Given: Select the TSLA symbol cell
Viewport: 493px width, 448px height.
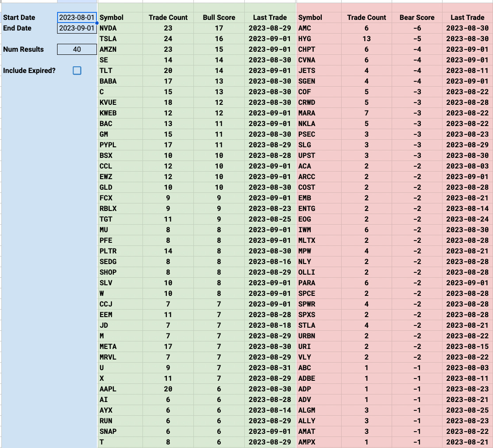Looking at the screenshot, I should tap(120, 38).
